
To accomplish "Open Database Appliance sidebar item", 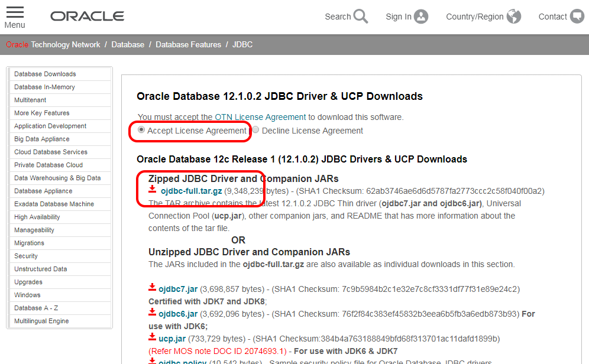I will pyautogui.click(x=60, y=191).
